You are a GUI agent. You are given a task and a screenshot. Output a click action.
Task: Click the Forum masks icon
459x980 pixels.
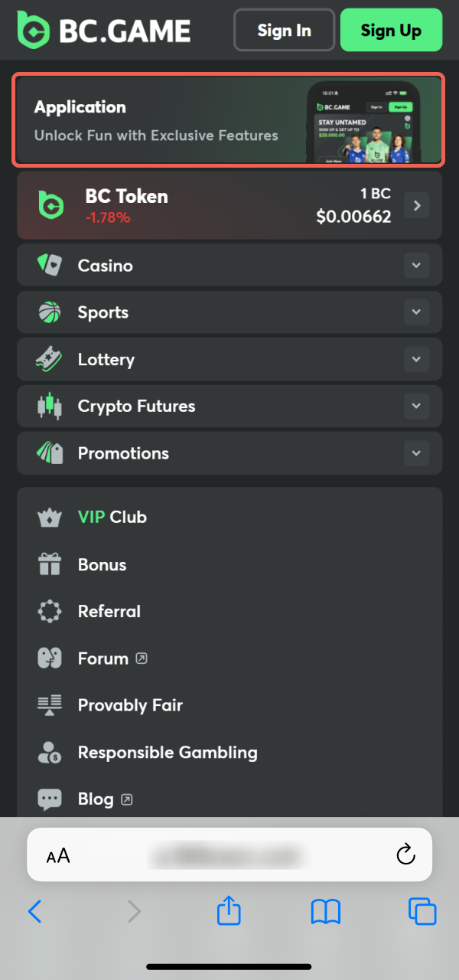50,658
